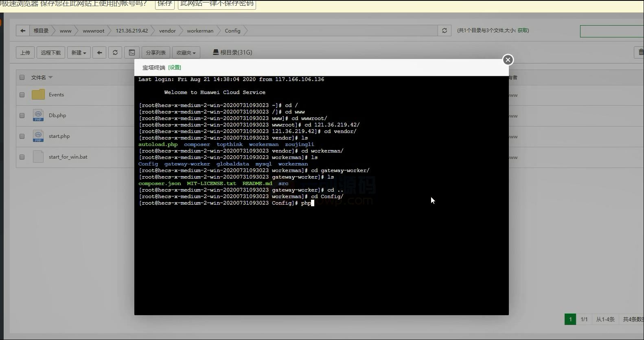The width and height of the screenshot is (644, 340).
Task: Click the root directory disk icon
Action: pos(216,52)
